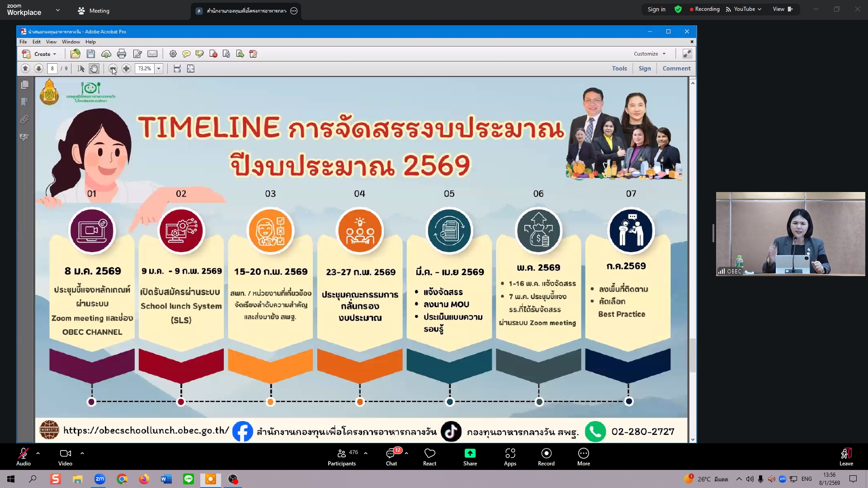This screenshot has height=488, width=868.
Task: Go to next page arrow
Action: click(x=39, y=69)
